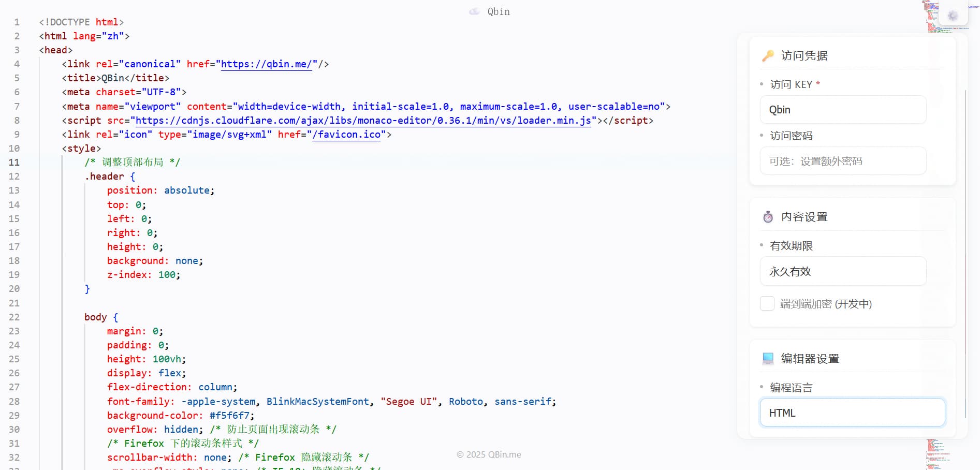Click the cloud icon next to Qbin title
The height and width of the screenshot is (470, 980).
pos(474,11)
